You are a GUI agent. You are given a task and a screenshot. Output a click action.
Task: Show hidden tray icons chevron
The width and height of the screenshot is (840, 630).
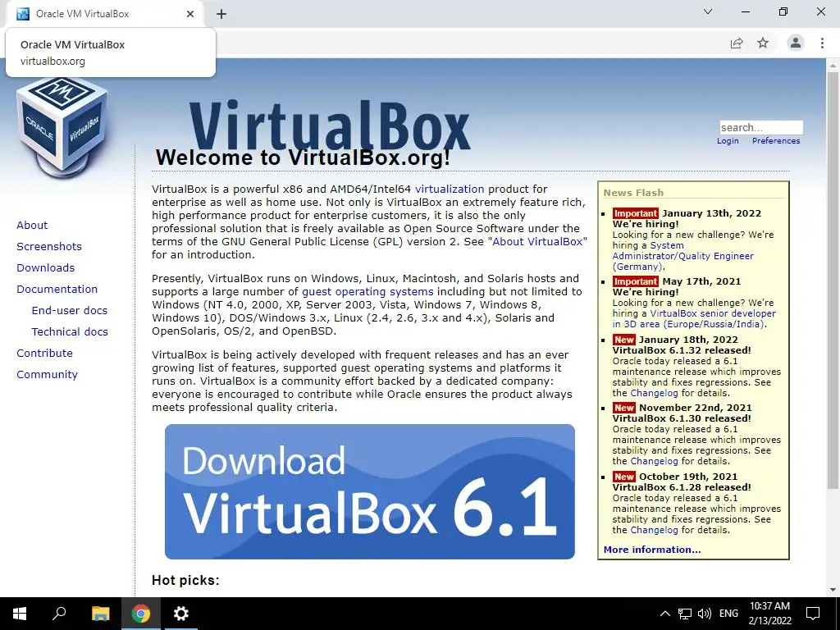coord(664,614)
